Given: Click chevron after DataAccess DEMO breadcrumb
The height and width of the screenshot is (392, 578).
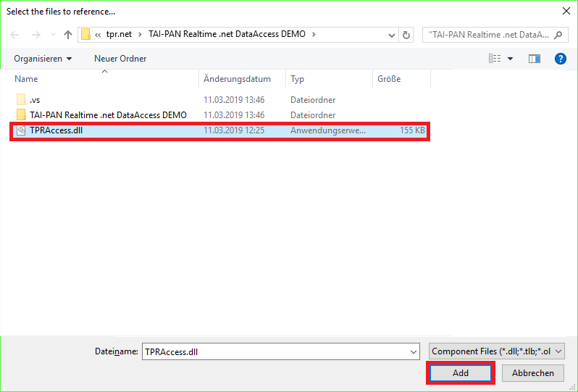Looking at the screenshot, I should pyautogui.click(x=314, y=35).
